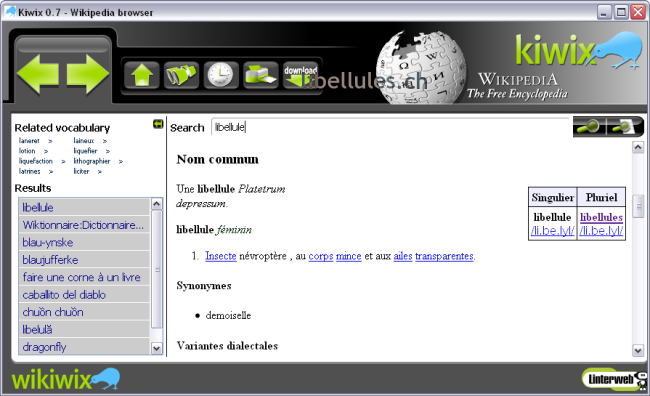The width and height of the screenshot is (650, 396).
Task: Open the 'chuồn chuồn' result
Action: (84, 312)
